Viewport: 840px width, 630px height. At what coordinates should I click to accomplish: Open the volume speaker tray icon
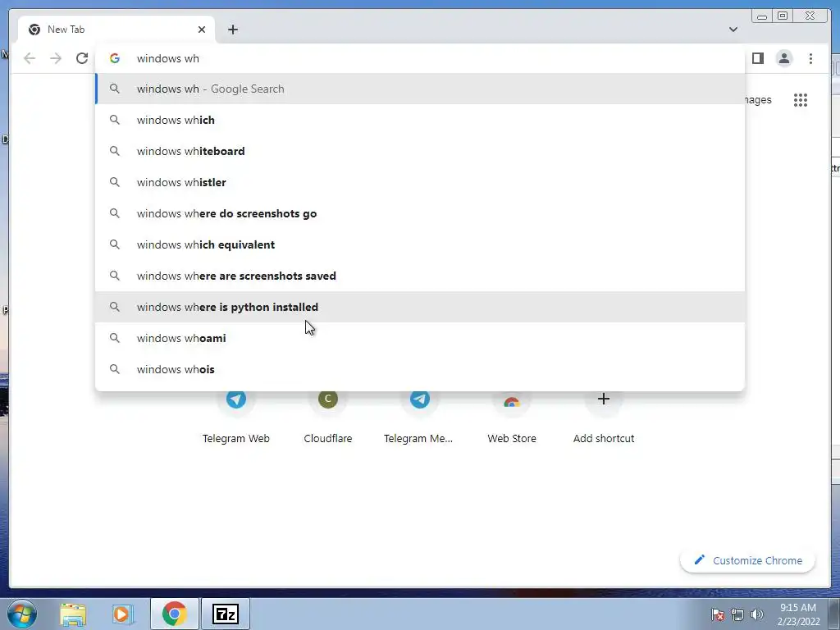[756, 614]
